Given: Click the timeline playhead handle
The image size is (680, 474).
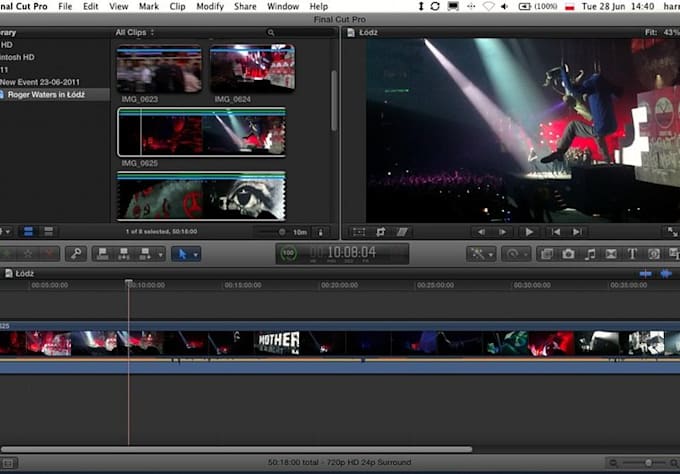Looking at the screenshot, I should 128,282.
